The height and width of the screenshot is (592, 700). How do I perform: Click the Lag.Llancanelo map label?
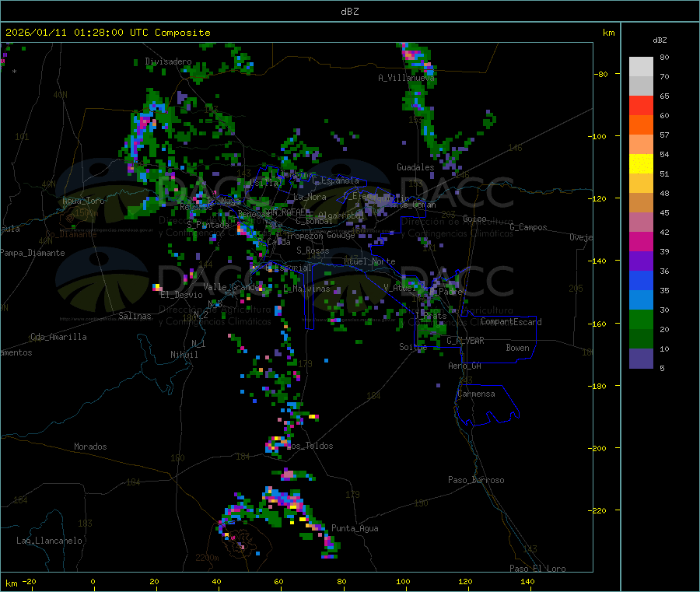(x=50, y=541)
